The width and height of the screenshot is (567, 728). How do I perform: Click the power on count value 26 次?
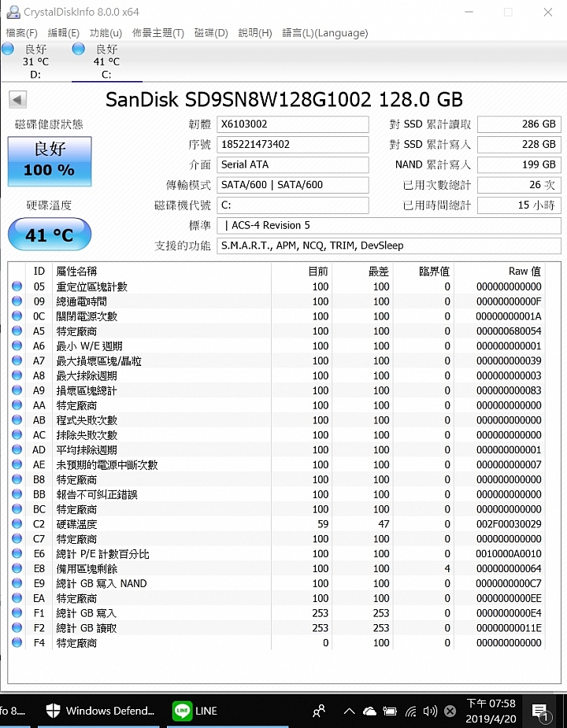pyautogui.click(x=519, y=185)
